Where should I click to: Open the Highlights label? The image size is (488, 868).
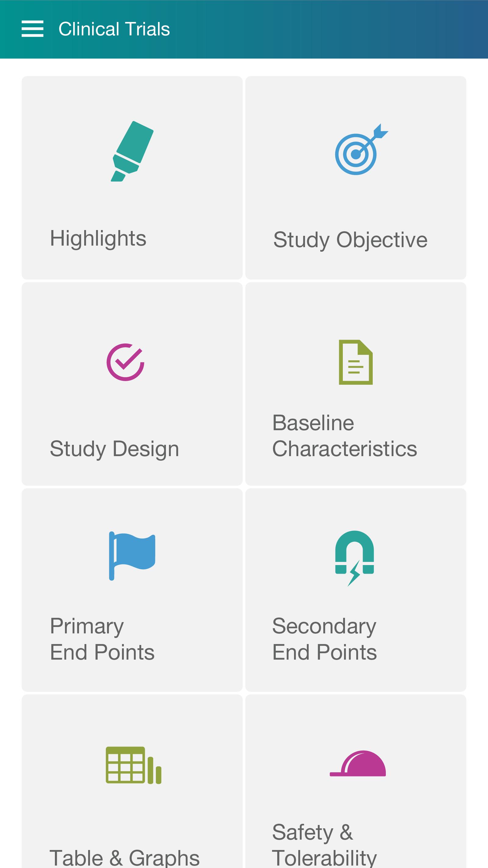pos(98,238)
